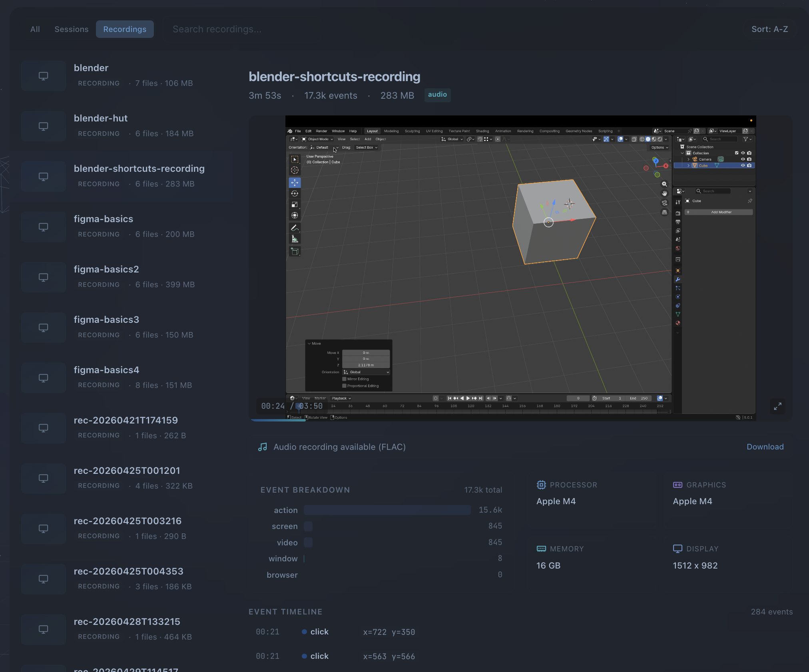Screen dimensions: 809x672
Task: Click the Display monitor icon
Action: pyautogui.click(x=678, y=549)
